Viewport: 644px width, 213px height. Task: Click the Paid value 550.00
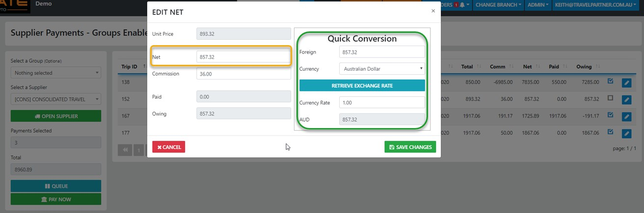[559, 82]
